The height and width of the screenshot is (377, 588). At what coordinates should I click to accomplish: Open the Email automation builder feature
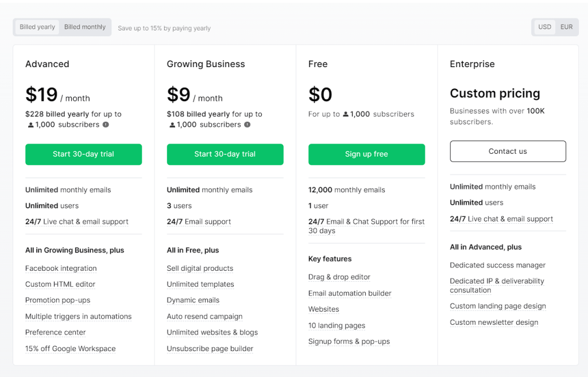[x=350, y=293]
